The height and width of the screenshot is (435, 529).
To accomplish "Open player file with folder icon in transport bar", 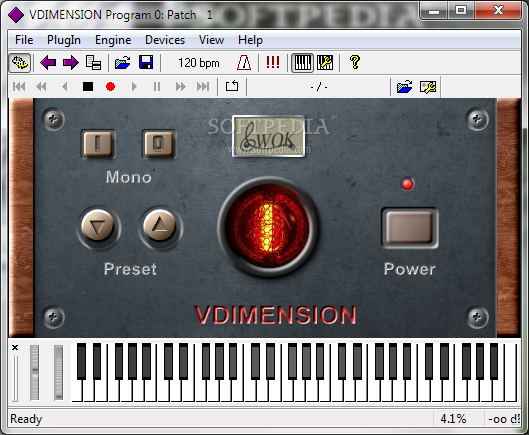I will [x=405, y=87].
